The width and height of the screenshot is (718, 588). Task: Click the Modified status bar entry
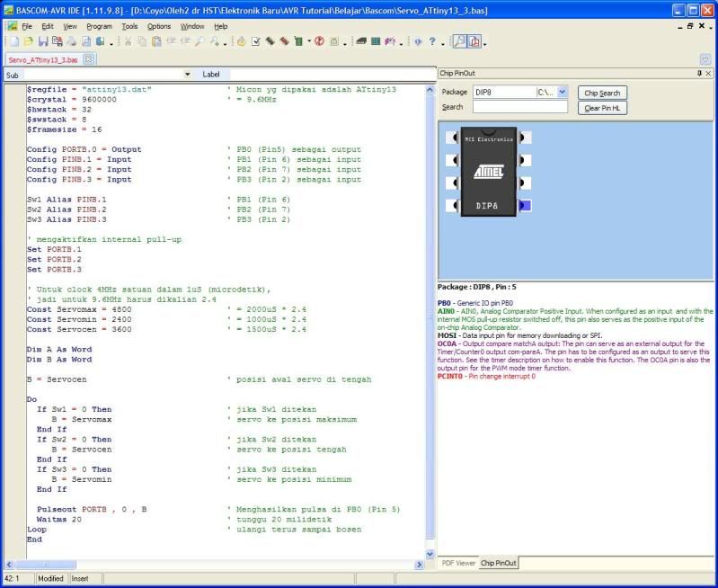pos(50,578)
